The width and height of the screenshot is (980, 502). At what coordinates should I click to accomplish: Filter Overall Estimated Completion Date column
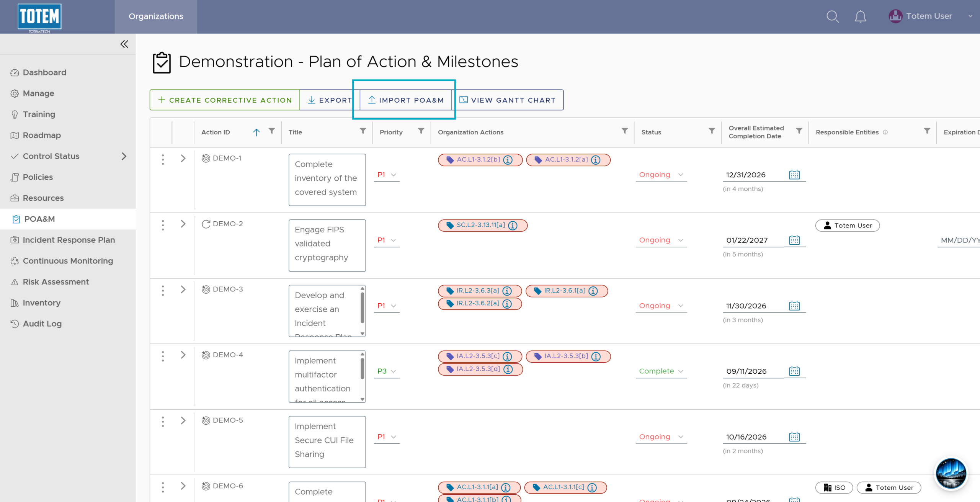tap(799, 131)
